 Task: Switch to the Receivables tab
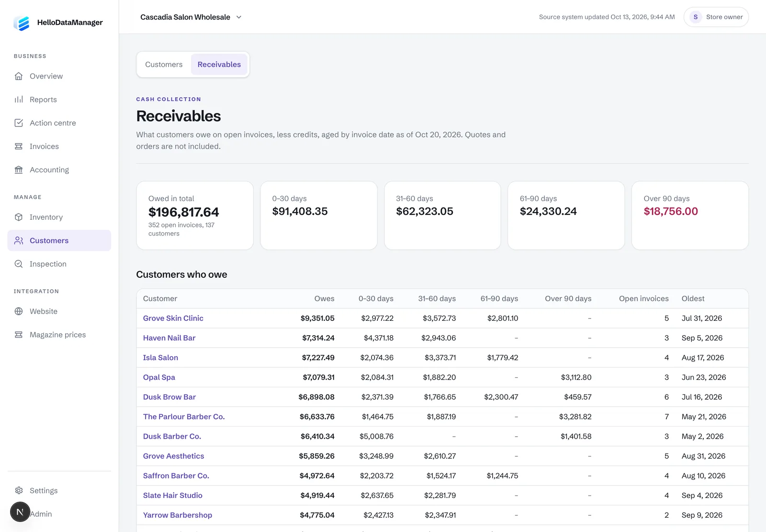(x=219, y=65)
